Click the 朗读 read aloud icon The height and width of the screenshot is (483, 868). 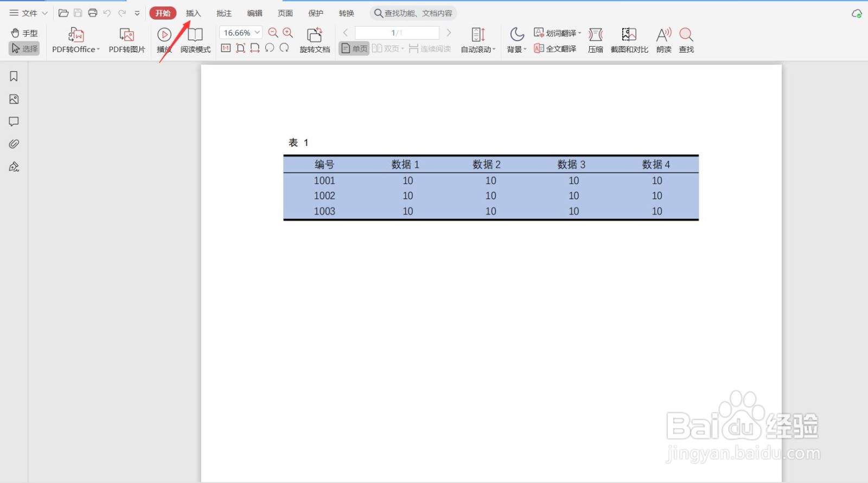tap(664, 41)
